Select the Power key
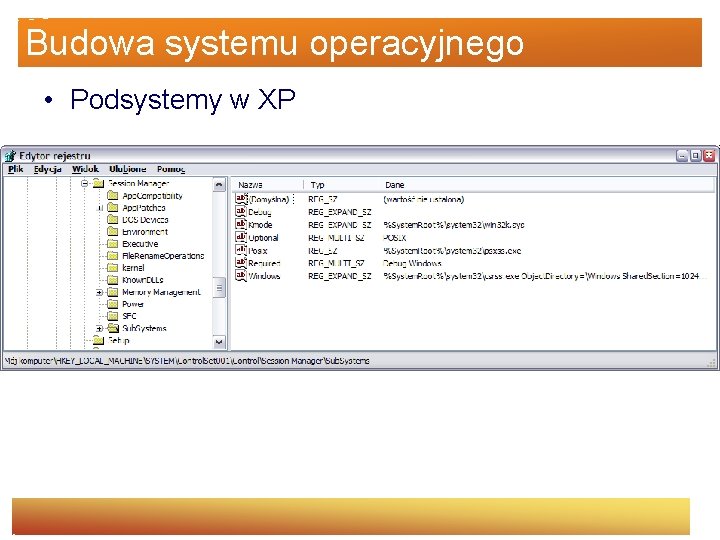The image size is (720, 540). tap(133, 304)
